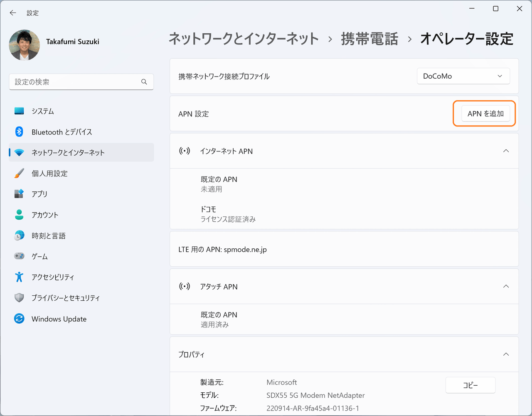This screenshot has width=532, height=416.
Task: Open アプリ settings icon
Action: (x=19, y=194)
